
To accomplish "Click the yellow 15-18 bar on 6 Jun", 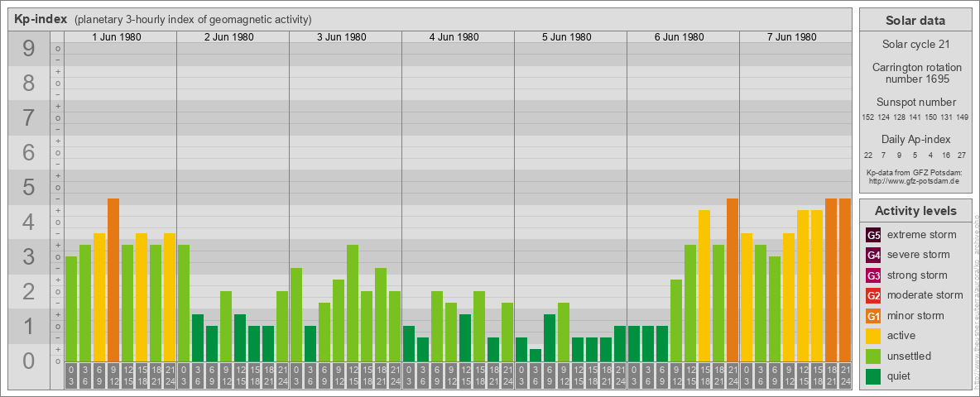I will pyautogui.click(x=704, y=286).
